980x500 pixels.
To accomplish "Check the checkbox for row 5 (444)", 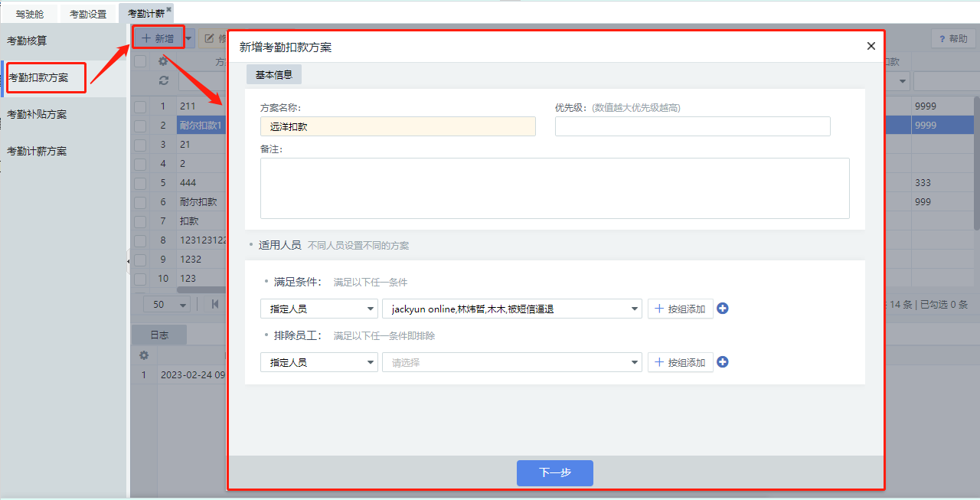I will tap(140, 183).
